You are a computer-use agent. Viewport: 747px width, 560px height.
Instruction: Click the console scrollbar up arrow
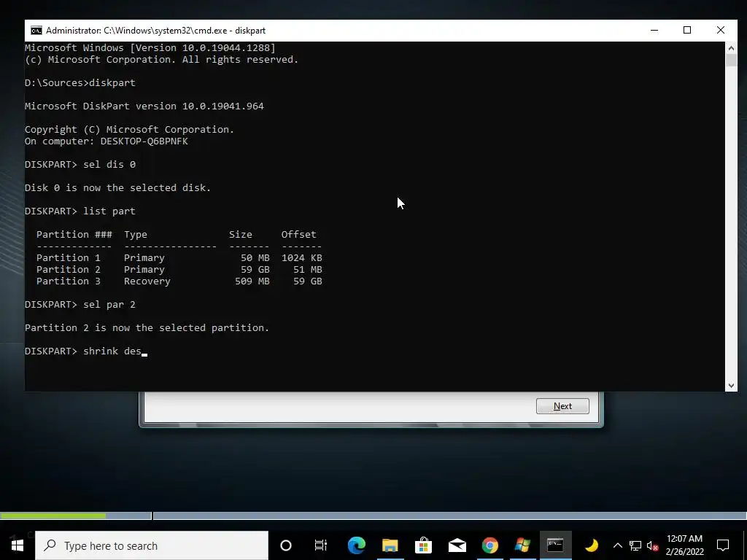coord(731,47)
